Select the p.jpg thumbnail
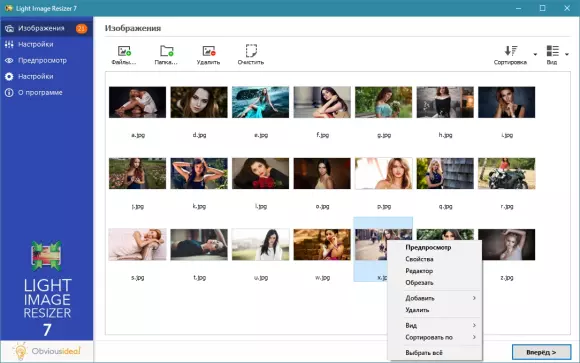The width and height of the screenshot is (580, 363). (x=384, y=174)
